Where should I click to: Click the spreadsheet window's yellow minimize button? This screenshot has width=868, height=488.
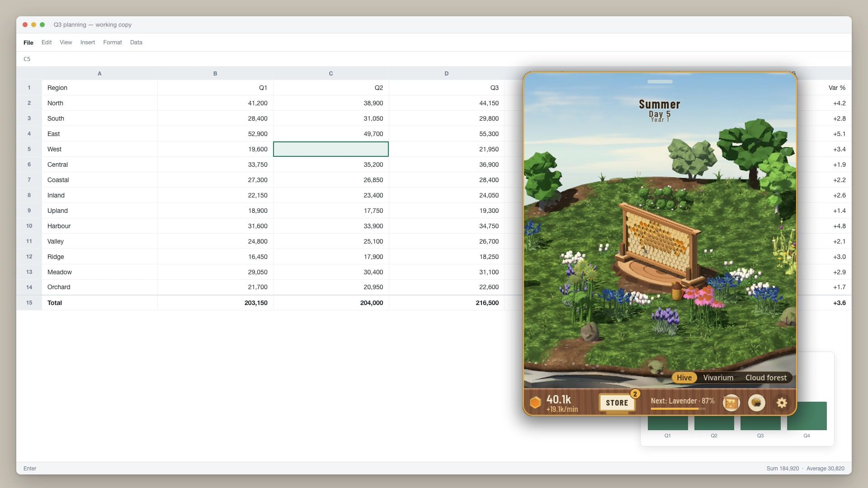(33, 24)
